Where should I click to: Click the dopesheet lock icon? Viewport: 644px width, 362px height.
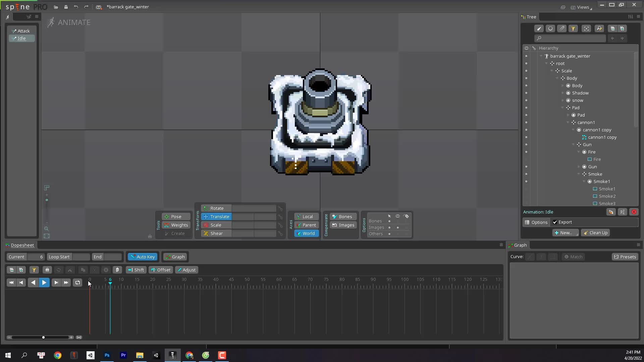pyautogui.click(x=47, y=270)
